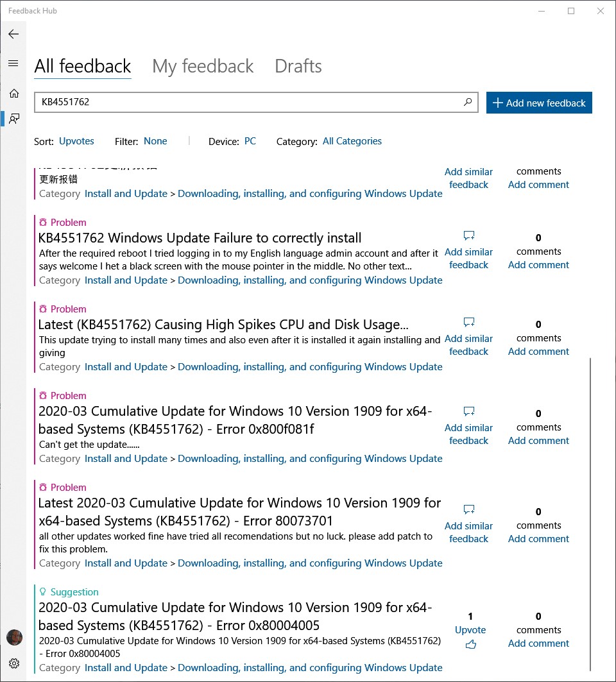This screenshot has width=616, height=682.
Task: Switch to the My feedback tab
Action: (203, 66)
